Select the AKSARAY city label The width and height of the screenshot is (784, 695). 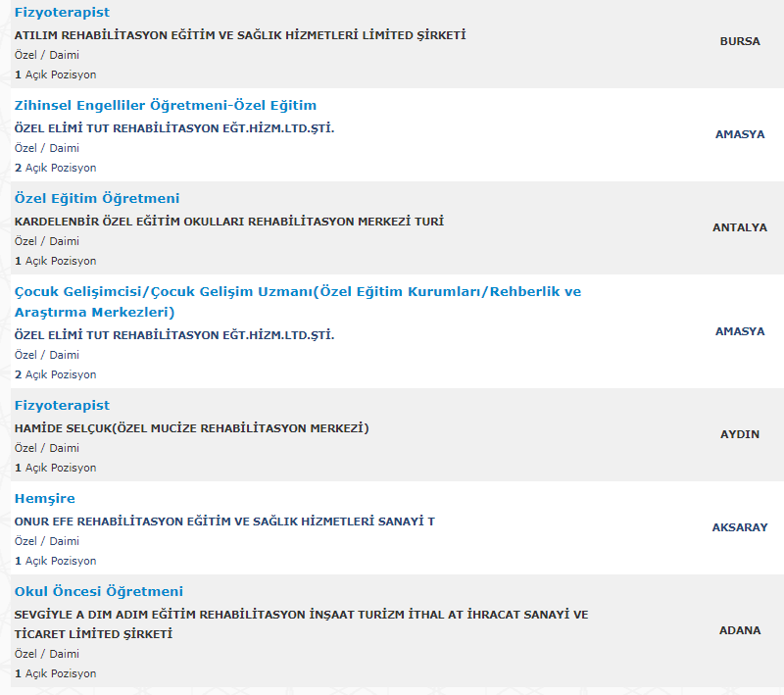(x=740, y=527)
